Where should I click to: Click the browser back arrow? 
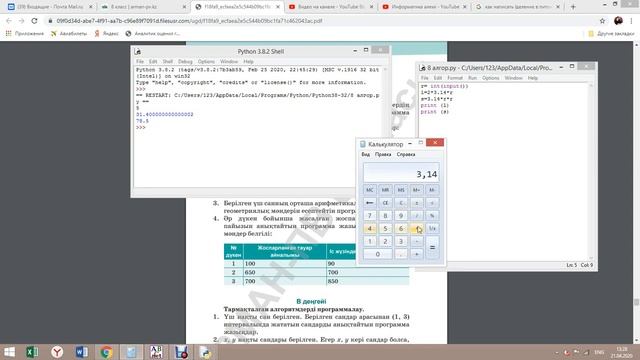click(x=9, y=21)
